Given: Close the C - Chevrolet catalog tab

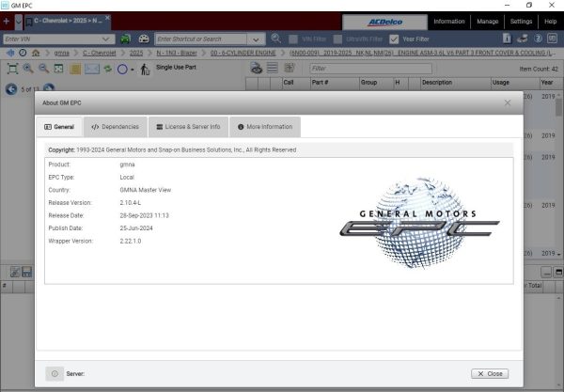Looking at the screenshot, I should 107,17.
